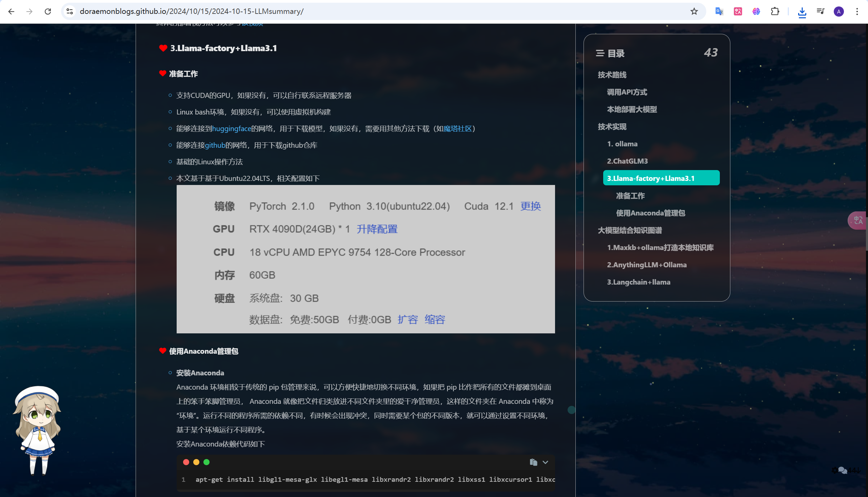Click the '安装Anaconda依赖代码如下' line

[x=221, y=444]
